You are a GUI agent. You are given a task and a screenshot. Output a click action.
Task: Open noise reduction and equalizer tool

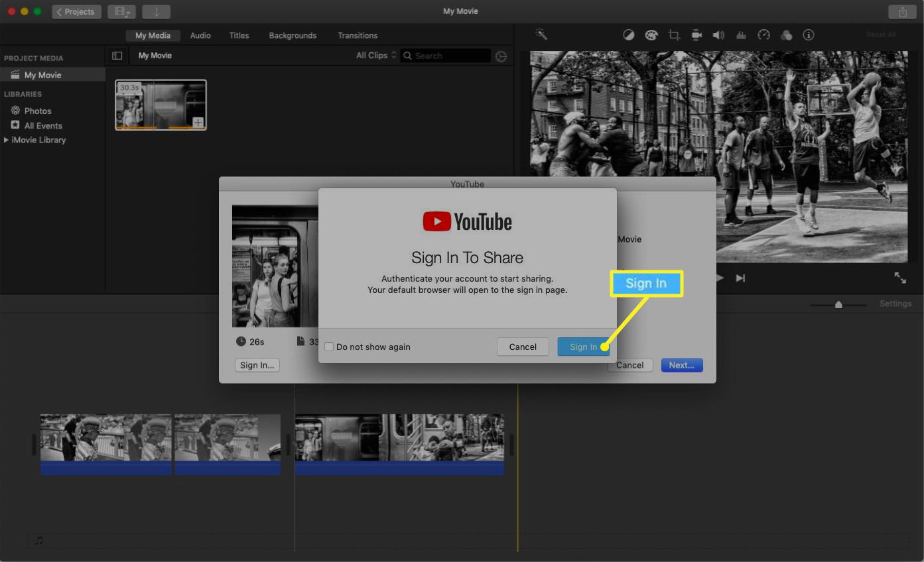coord(742,35)
